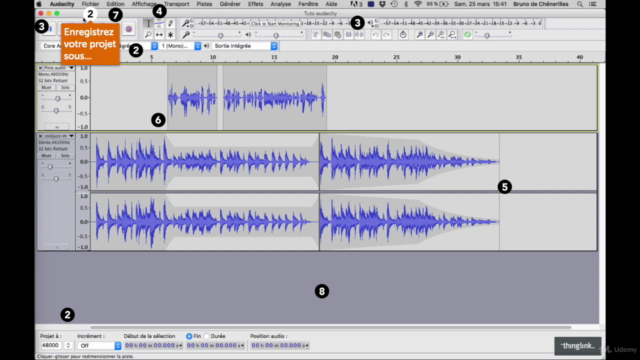Image resolution: width=640 pixels, height=360 pixels.
Task: Select the Durée radio button
Action: tap(207, 336)
